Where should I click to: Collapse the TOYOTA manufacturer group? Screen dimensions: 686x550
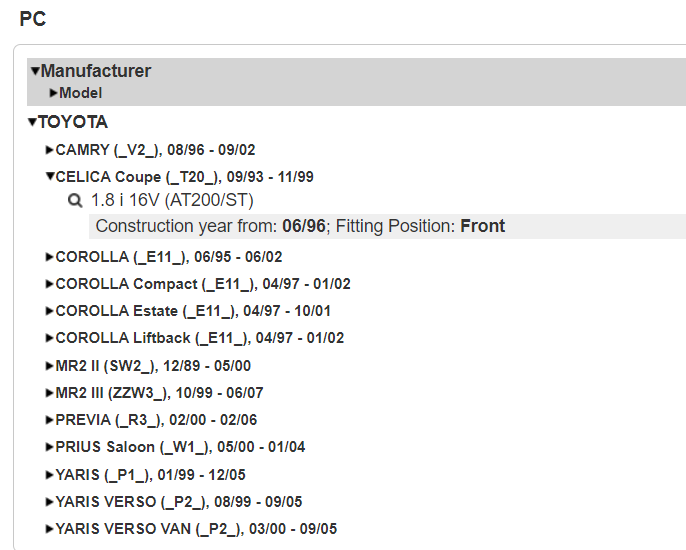pos(33,122)
